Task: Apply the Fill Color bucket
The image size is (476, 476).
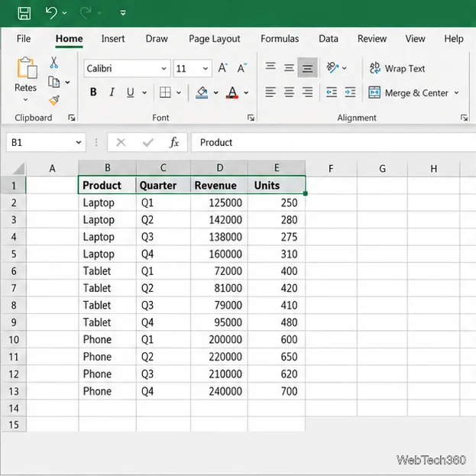Action: point(202,92)
